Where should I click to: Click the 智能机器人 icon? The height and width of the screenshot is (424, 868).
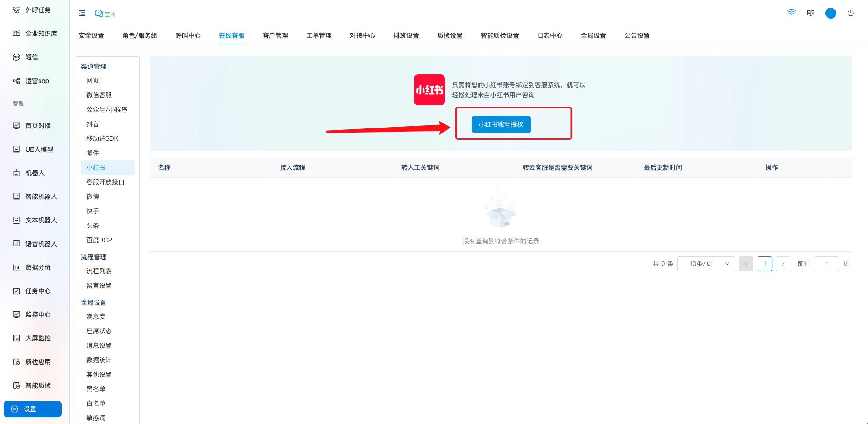(x=16, y=197)
